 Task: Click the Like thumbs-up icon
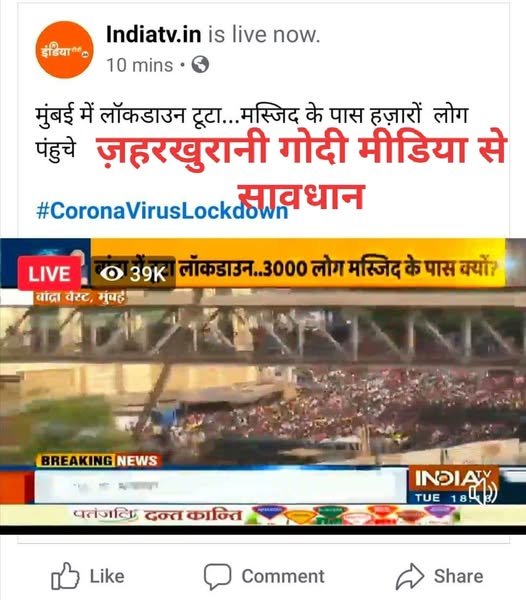point(65,576)
